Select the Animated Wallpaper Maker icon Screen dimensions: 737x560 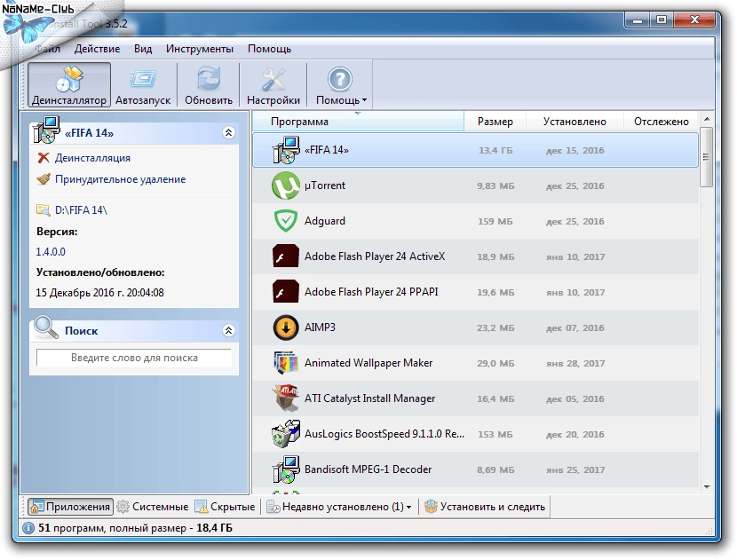(286, 363)
